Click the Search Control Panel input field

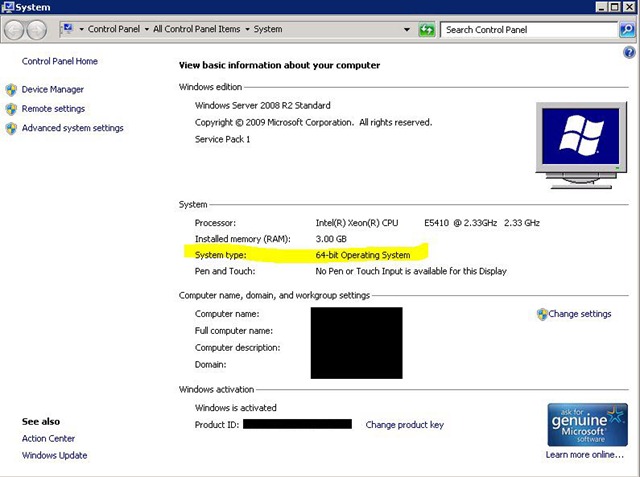[x=529, y=30]
